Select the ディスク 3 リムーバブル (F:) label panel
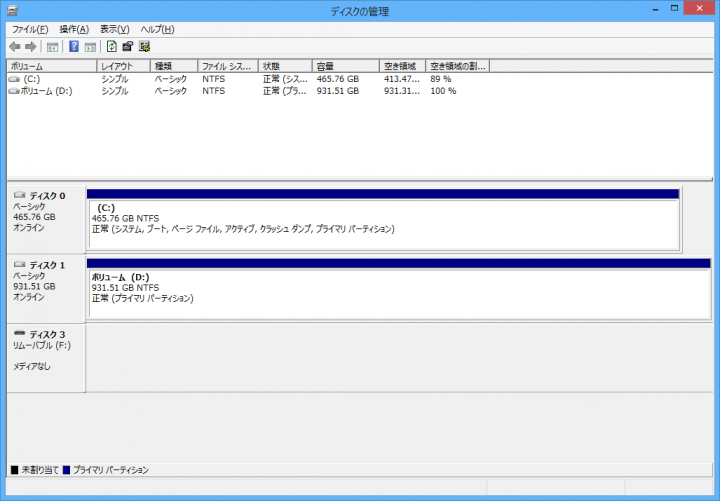 [x=46, y=358]
